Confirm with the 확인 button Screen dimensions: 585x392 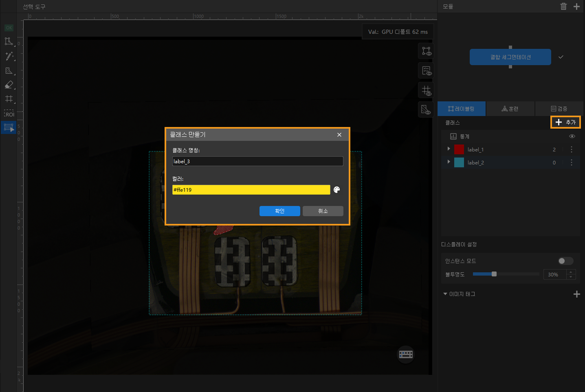click(280, 211)
